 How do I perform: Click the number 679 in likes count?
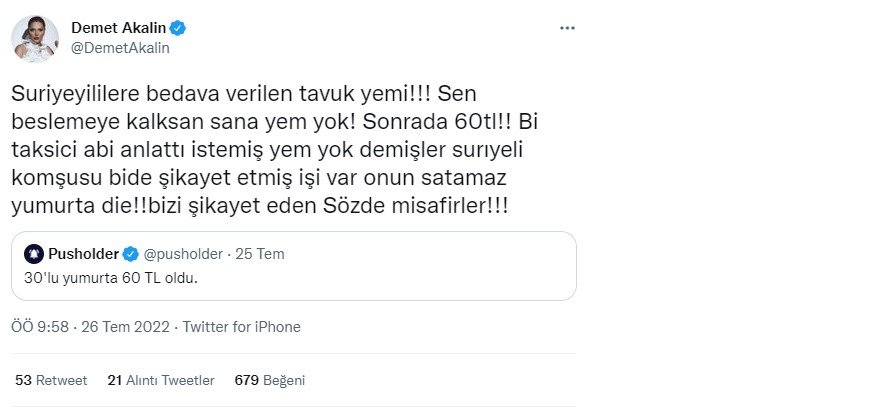click(246, 380)
